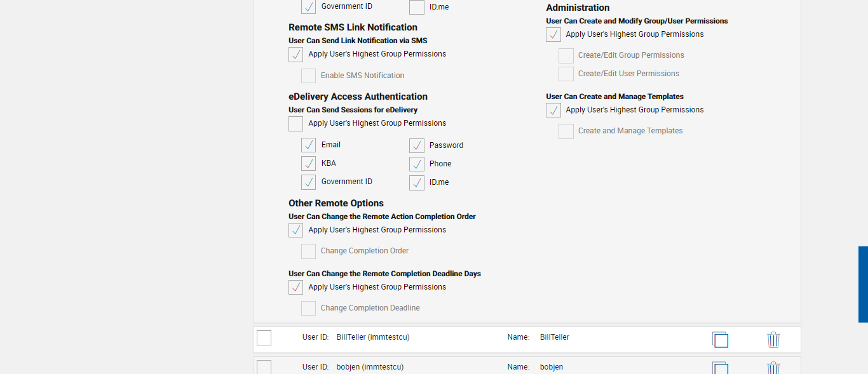
Task: Uncheck group permissions under SMS Link Notification
Action: [x=296, y=55]
